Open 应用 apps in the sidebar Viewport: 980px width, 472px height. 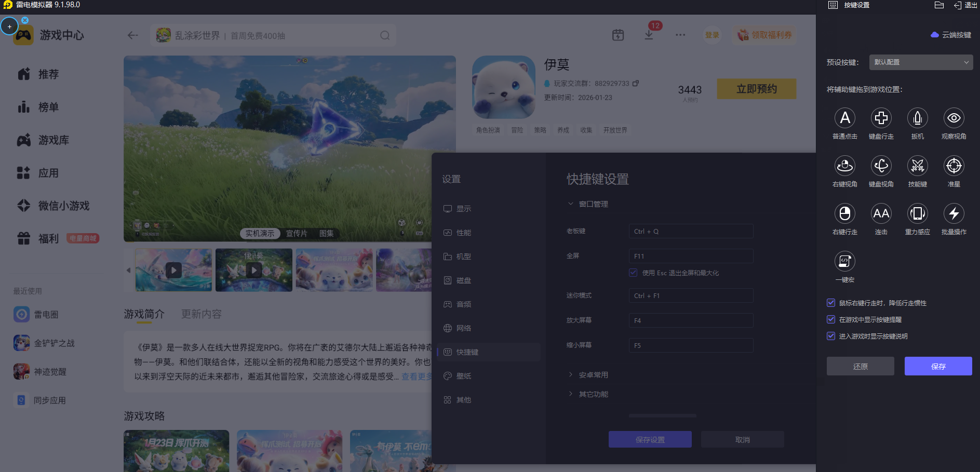coord(38,173)
